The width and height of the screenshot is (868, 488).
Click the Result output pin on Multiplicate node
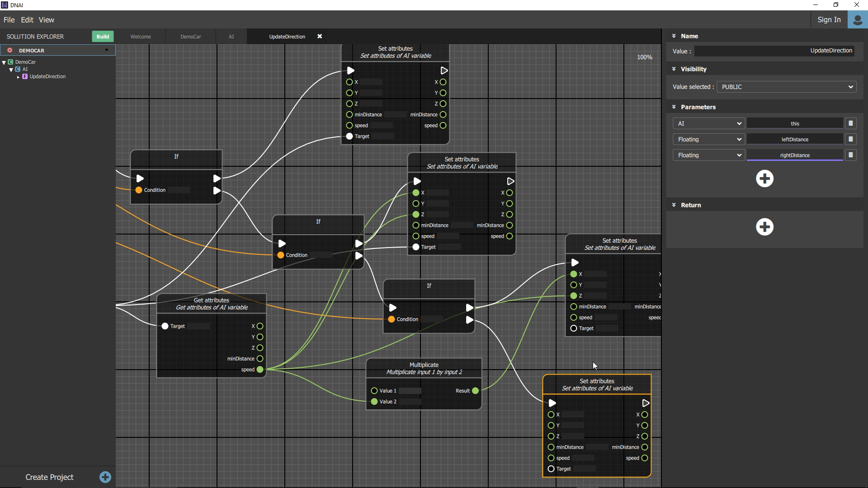(475, 391)
